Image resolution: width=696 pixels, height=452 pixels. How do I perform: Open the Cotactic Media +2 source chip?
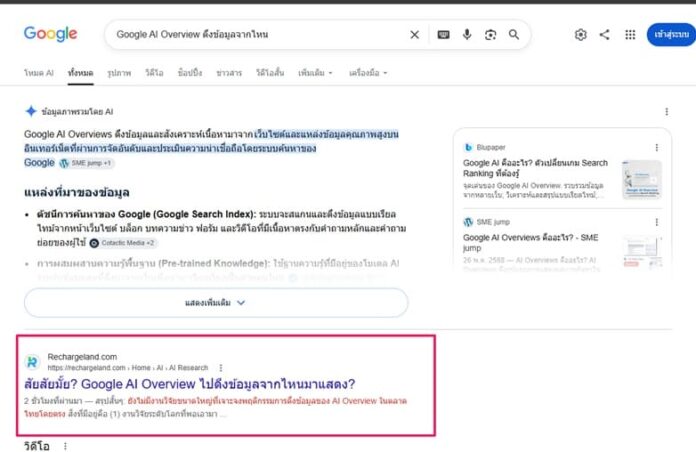tap(123, 243)
